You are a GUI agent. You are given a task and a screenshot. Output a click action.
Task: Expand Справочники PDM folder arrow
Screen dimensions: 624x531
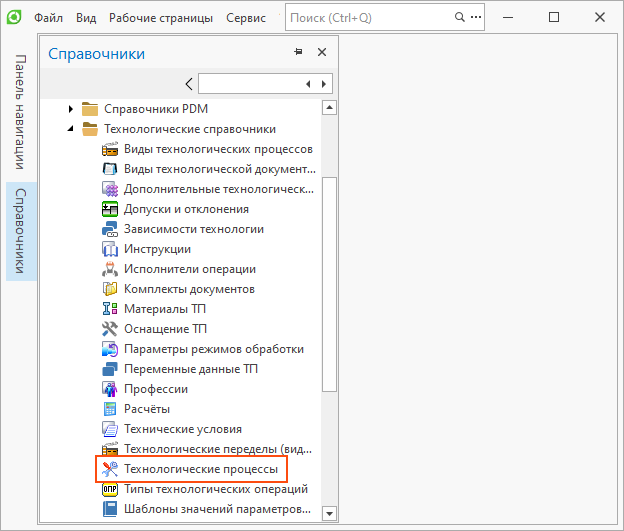coord(70,109)
